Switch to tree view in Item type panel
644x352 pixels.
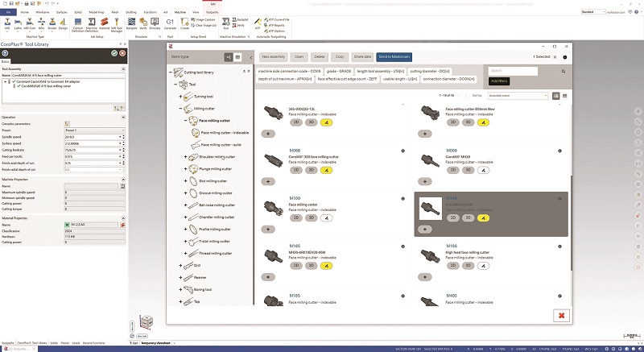click(228, 57)
